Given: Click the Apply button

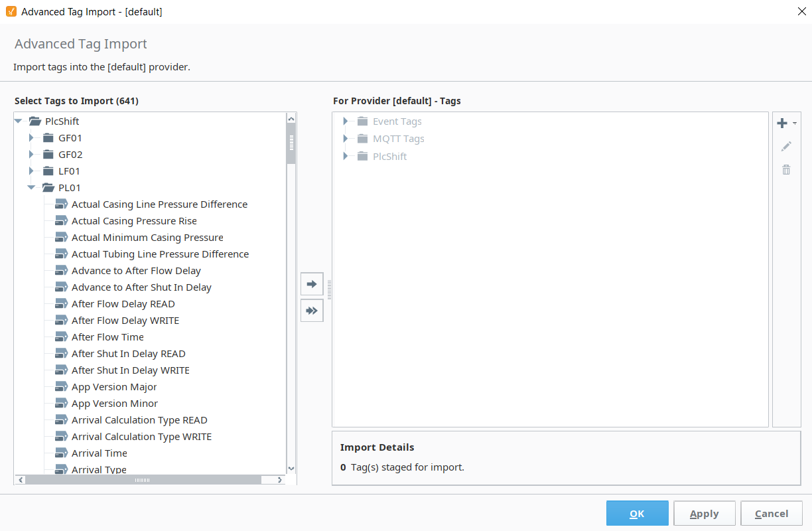Looking at the screenshot, I should click(x=704, y=514).
